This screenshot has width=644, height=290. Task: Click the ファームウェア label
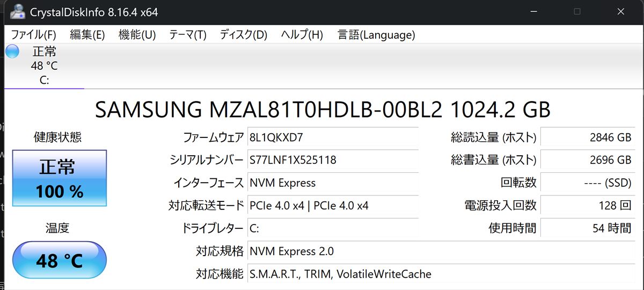pos(214,137)
